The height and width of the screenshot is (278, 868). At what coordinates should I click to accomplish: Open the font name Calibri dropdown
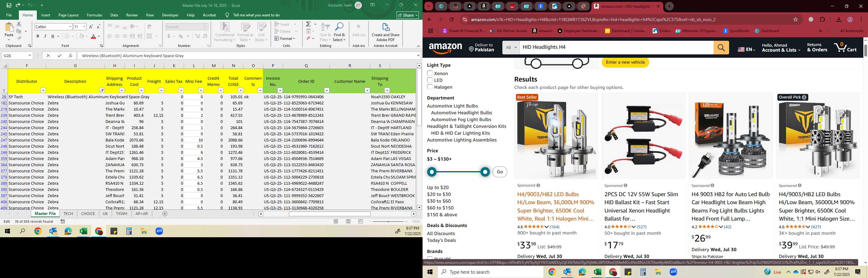click(70, 27)
